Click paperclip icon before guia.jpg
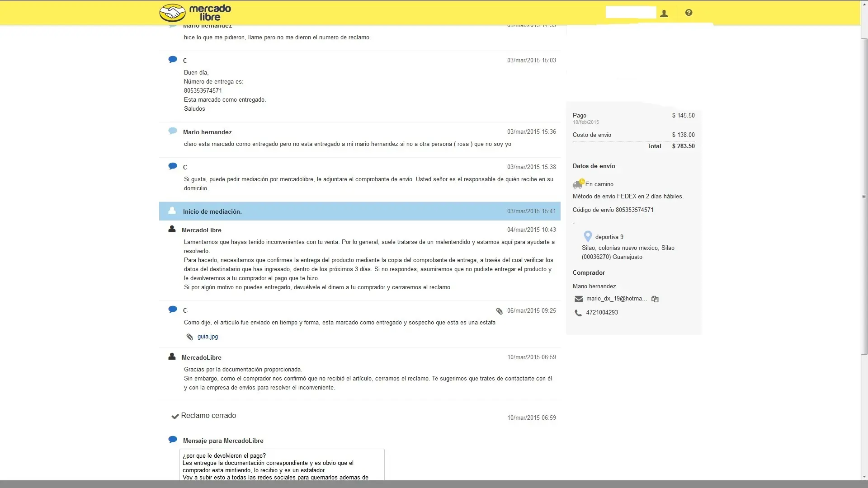868x488 pixels. 190,337
